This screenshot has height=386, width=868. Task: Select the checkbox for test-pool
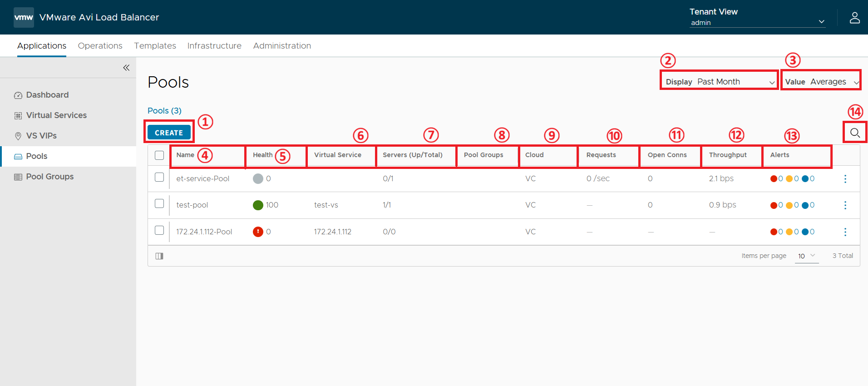[x=159, y=203]
